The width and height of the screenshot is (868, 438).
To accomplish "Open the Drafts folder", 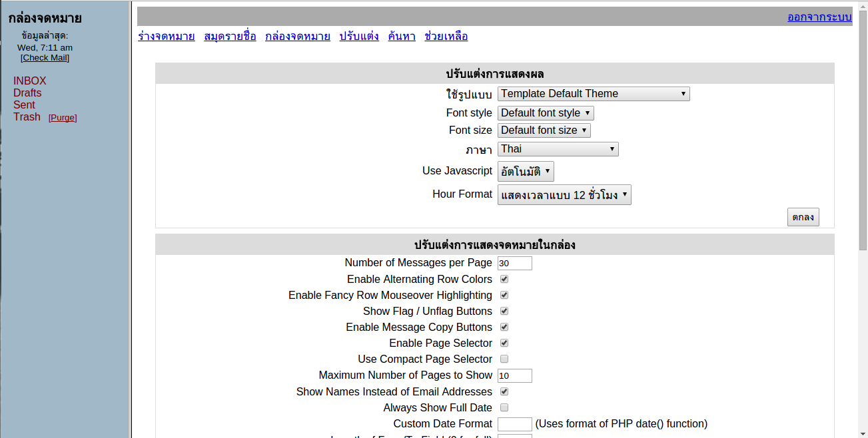I will 27,93.
